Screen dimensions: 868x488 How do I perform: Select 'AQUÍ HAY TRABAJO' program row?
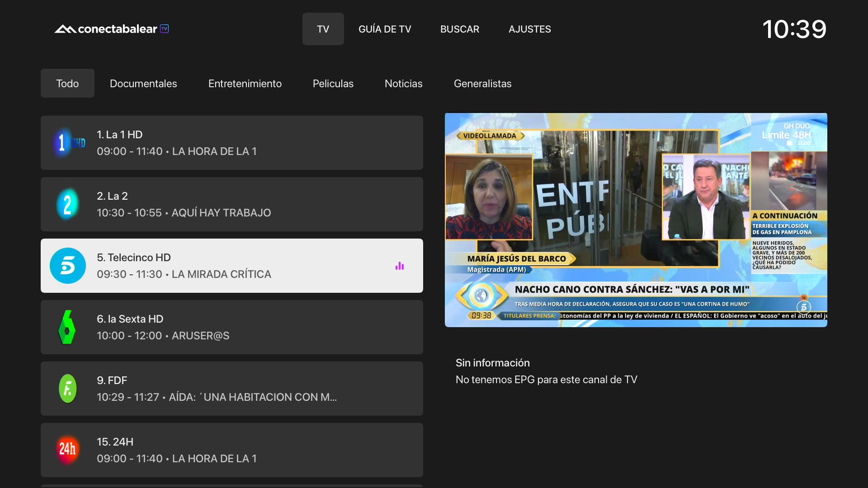[x=232, y=204]
